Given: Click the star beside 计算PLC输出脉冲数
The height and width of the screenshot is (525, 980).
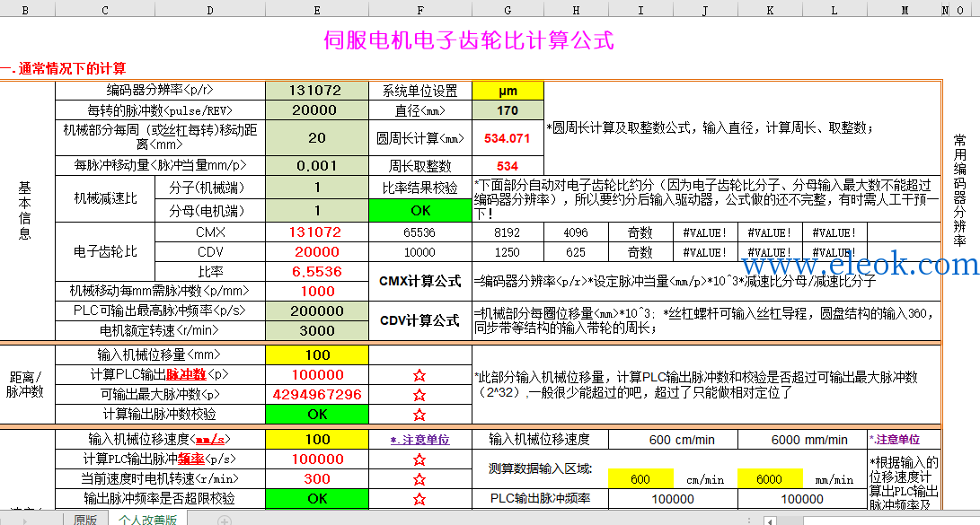Looking at the screenshot, I should coord(420,375).
